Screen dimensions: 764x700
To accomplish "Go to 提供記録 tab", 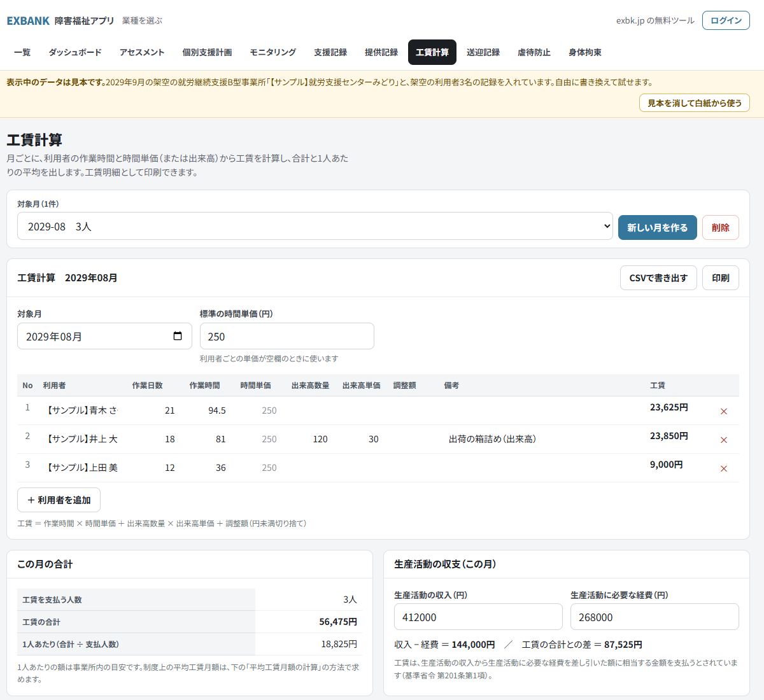I will [381, 52].
